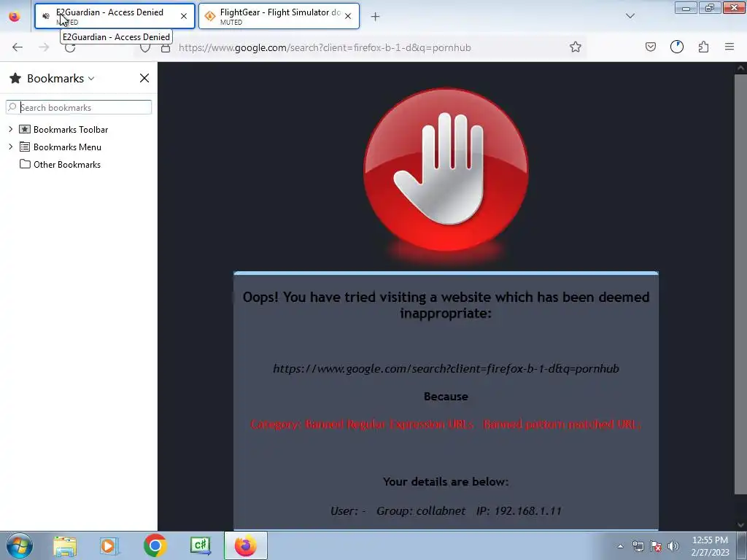
Task: Open the Extensions puzzle icon
Action: [x=704, y=47]
